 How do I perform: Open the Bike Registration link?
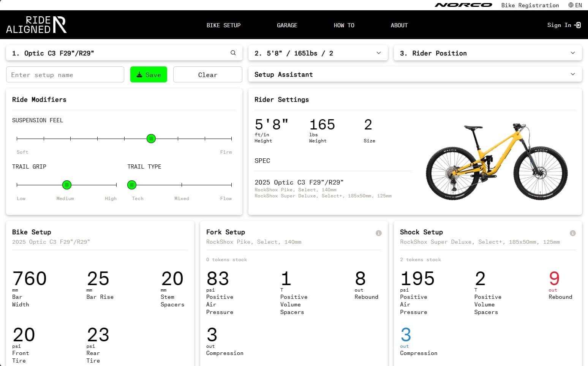point(530,5)
